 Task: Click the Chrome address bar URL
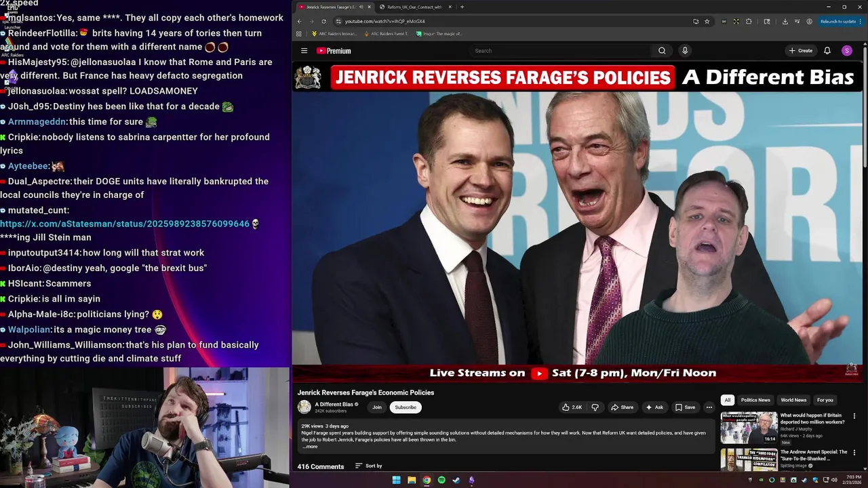point(384,22)
